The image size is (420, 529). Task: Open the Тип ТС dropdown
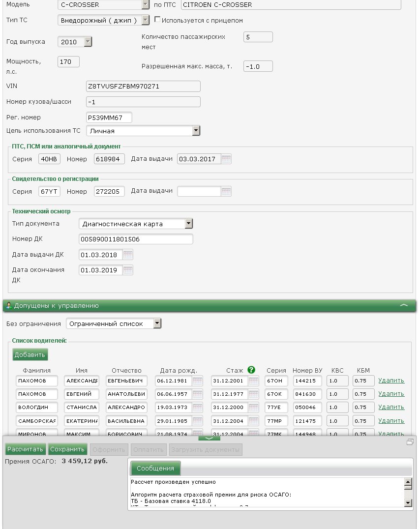(x=145, y=20)
